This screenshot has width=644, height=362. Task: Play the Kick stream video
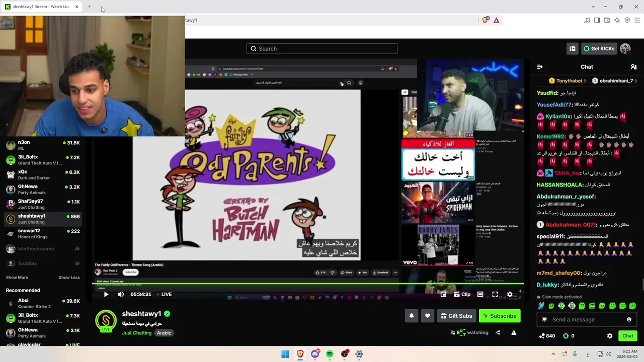click(x=106, y=294)
